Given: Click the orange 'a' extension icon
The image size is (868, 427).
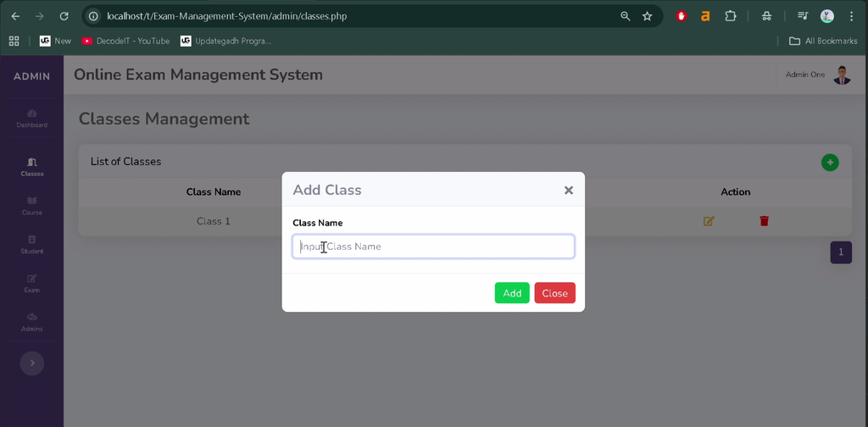Looking at the screenshot, I should pyautogui.click(x=705, y=16).
